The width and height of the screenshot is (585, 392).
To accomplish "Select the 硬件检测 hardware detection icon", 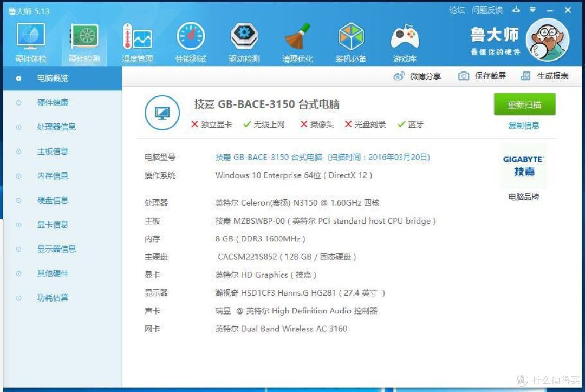I will [x=84, y=43].
